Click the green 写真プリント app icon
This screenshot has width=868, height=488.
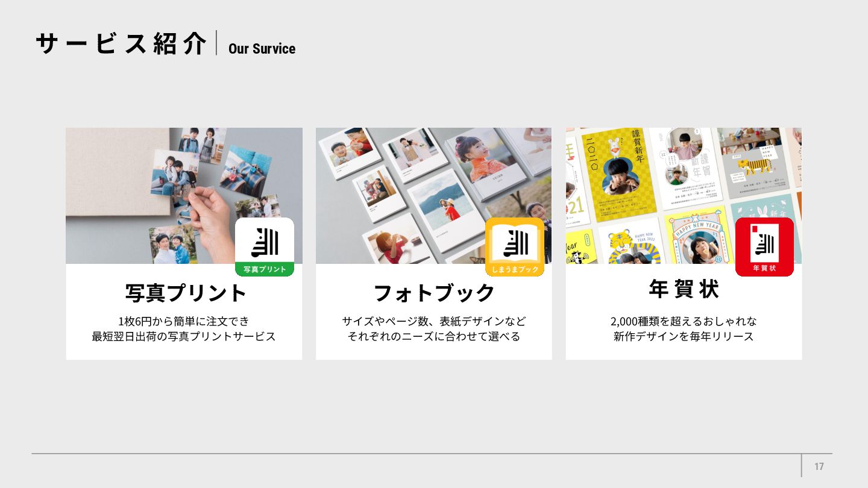click(x=265, y=247)
